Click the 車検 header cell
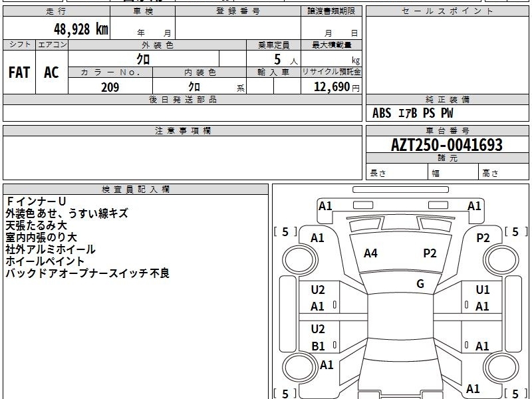532x399 pixels. click(143, 11)
